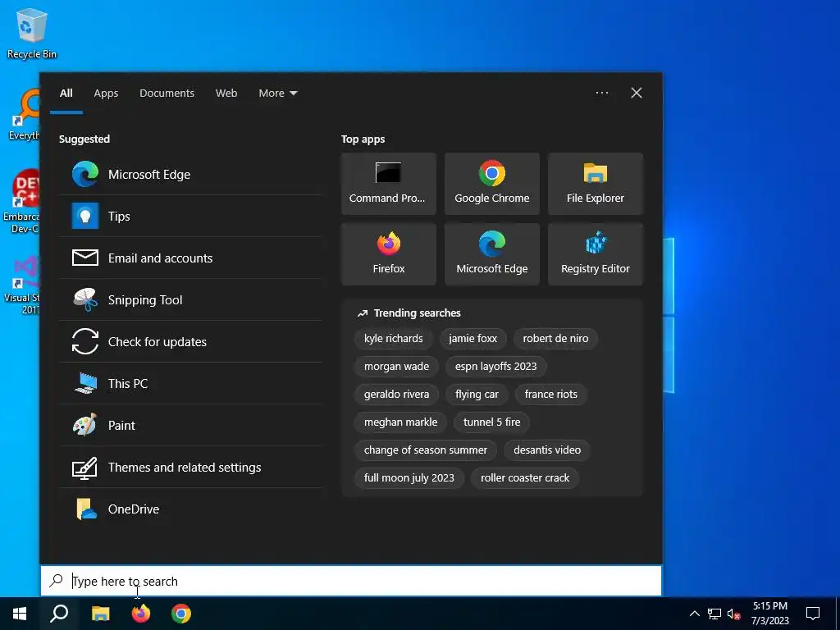Launch Command Prompt from Top apps
The image size is (840, 630).
388,184
